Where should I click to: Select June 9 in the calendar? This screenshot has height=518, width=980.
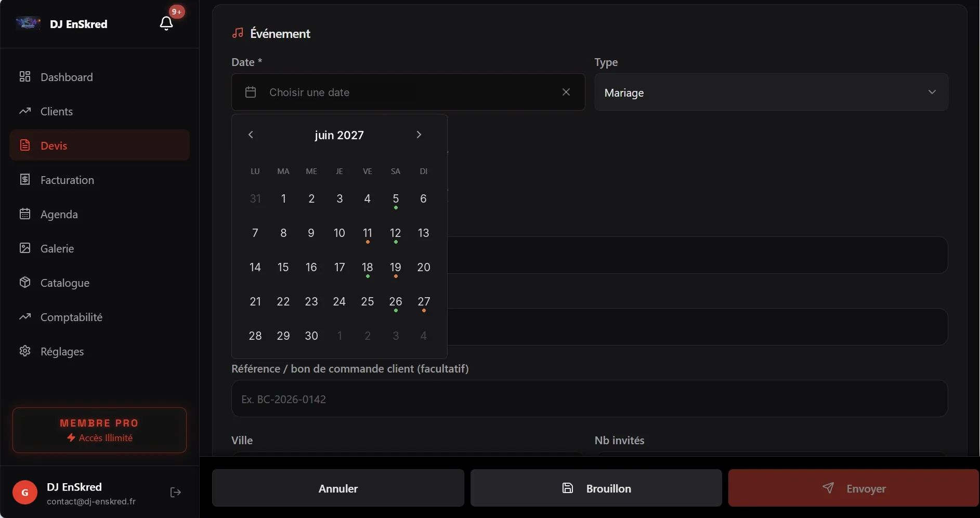[311, 233]
